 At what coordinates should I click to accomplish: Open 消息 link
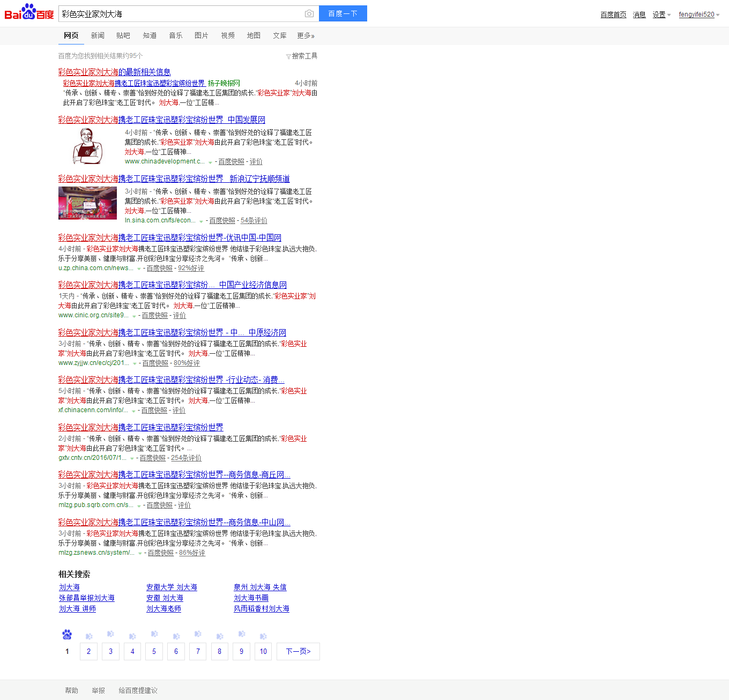point(639,15)
